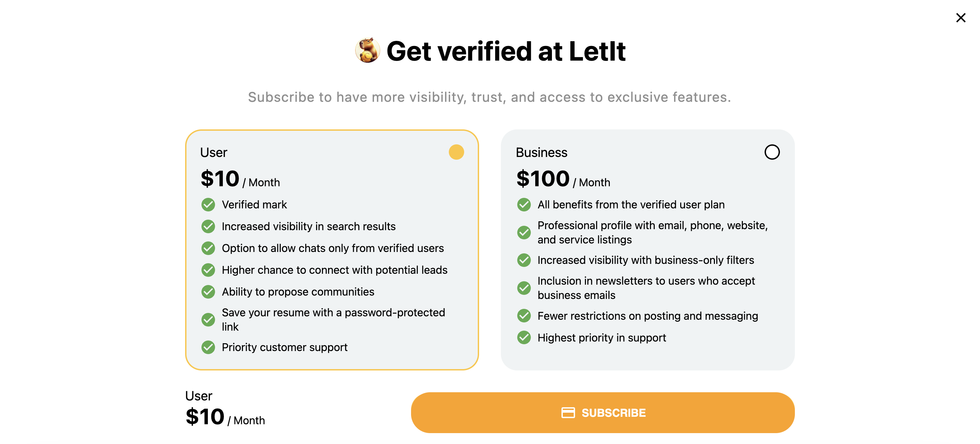Close the Get verified dialog
The height and width of the screenshot is (444, 980).
[x=961, y=17]
